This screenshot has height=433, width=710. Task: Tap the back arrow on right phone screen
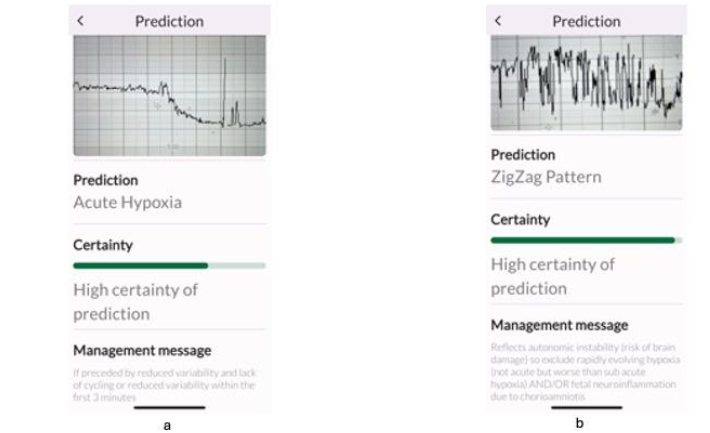(x=497, y=21)
